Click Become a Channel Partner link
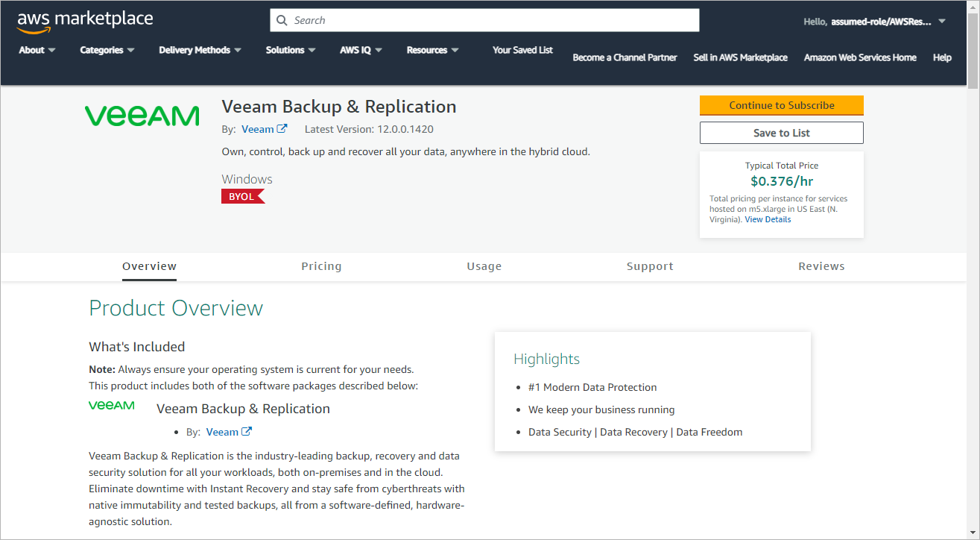980x540 pixels. [625, 57]
